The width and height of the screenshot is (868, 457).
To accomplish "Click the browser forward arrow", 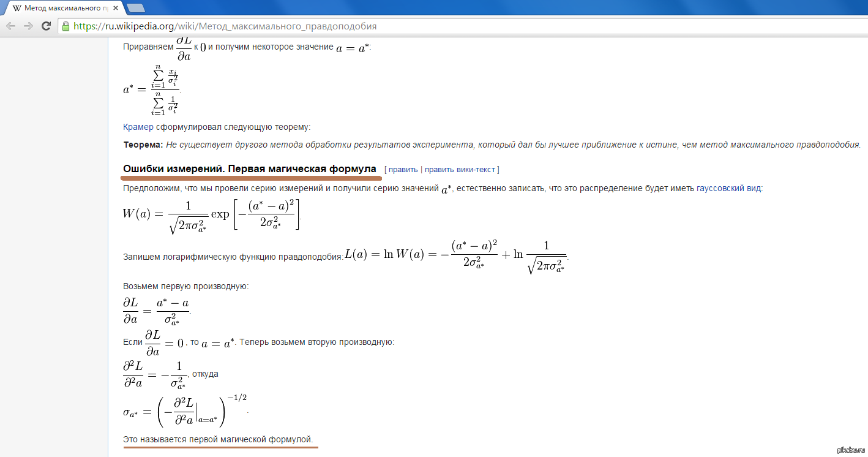I will (28, 26).
